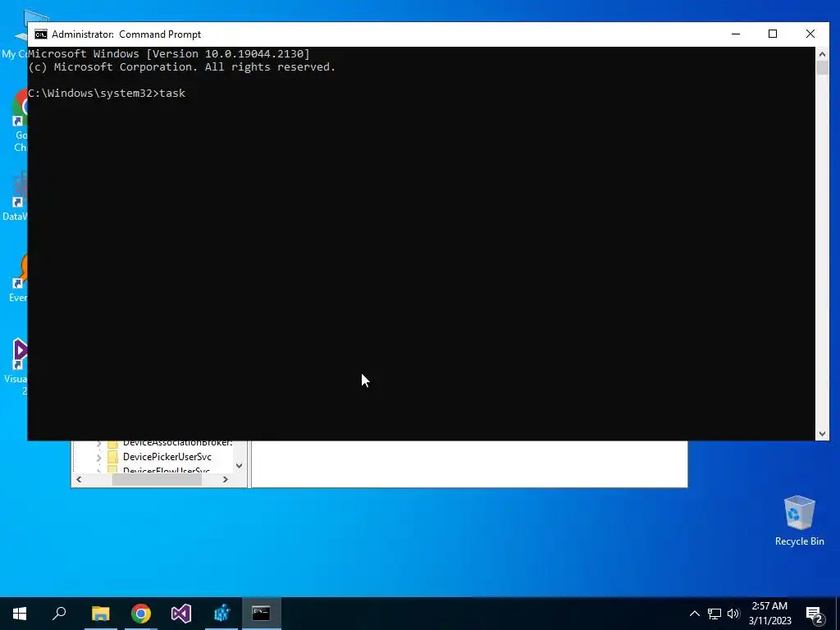The height and width of the screenshot is (630, 840).
Task: Open taskbar search magnifier
Action: [59, 614]
